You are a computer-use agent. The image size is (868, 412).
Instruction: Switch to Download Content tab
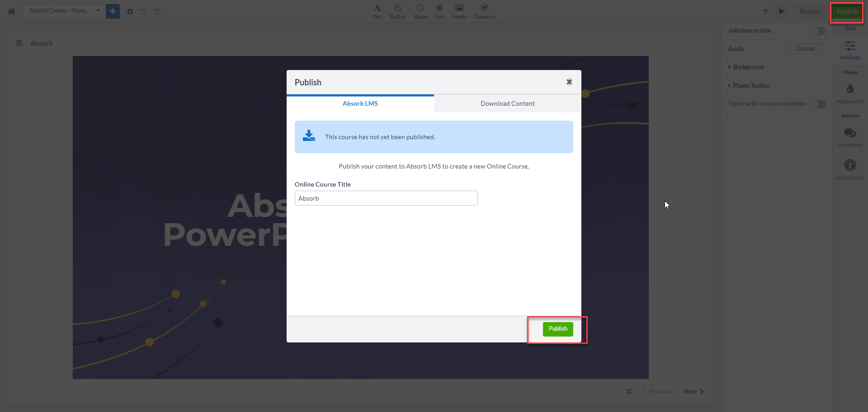tap(508, 103)
